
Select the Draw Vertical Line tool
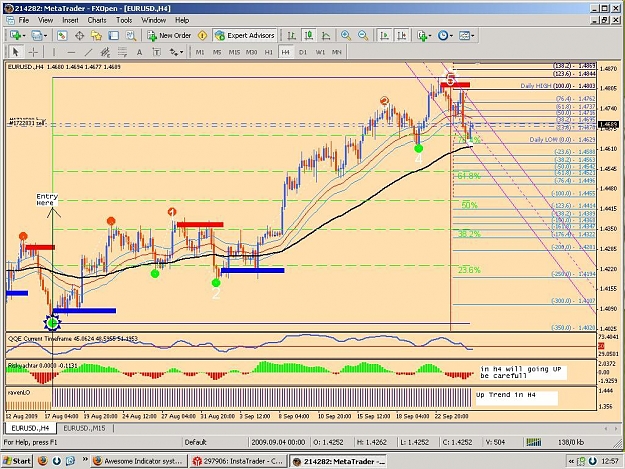(54, 52)
